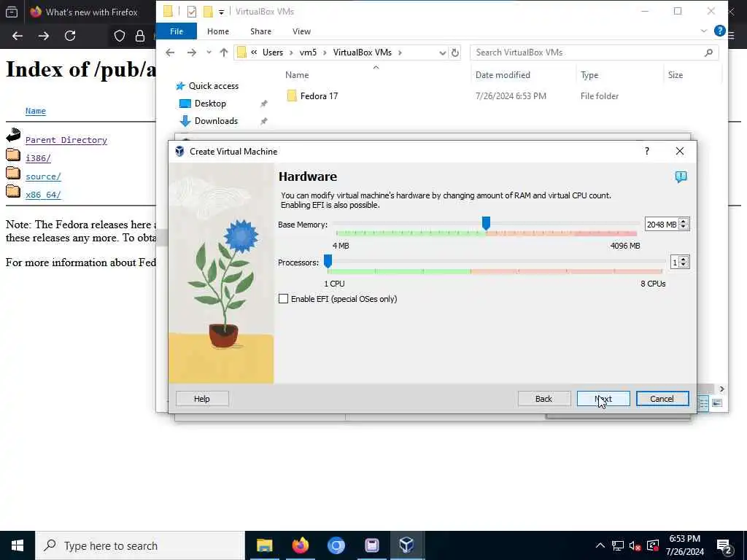The height and width of the screenshot is (560, 747).
Task: Click vm5 in the Explorer breadcrumb
Action: click(x=308, y=52)
